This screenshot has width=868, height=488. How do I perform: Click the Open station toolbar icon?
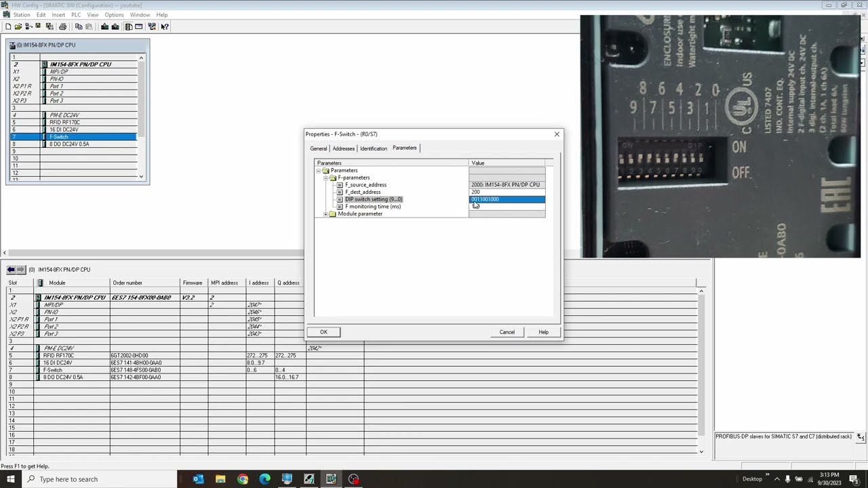[18, 26]
